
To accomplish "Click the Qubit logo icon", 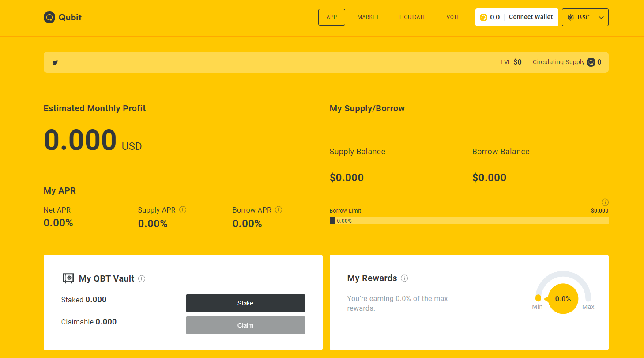I will [49, 17].
